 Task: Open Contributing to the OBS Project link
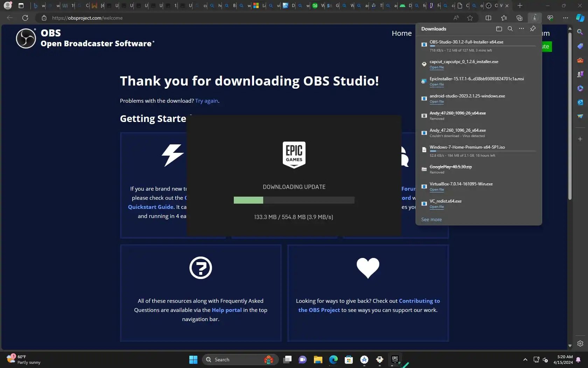tap(369, 306)
